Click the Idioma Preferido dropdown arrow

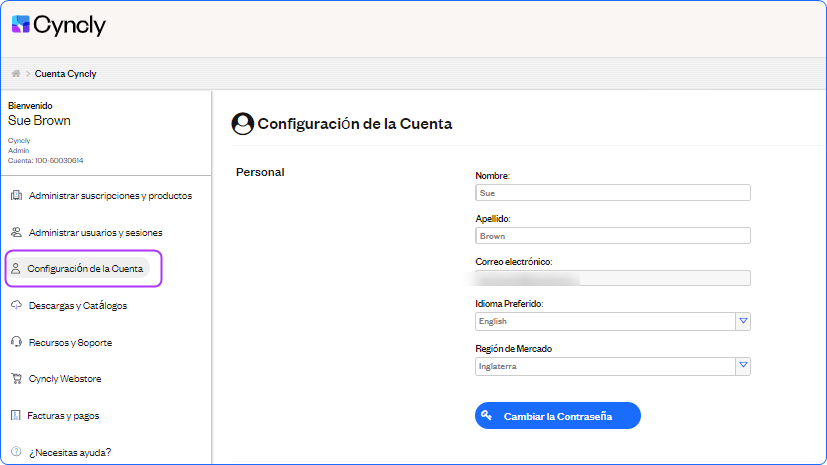click(743, 321)
